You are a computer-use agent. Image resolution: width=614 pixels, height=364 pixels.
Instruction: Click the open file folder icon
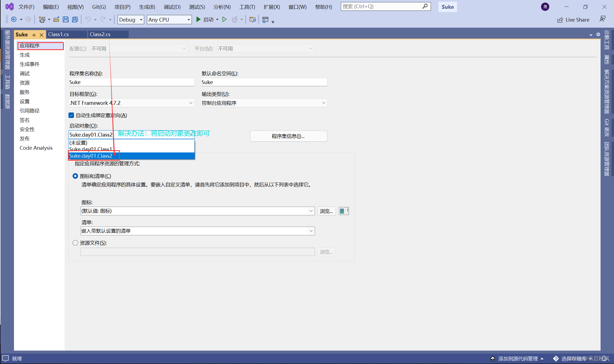coord(56,19)
